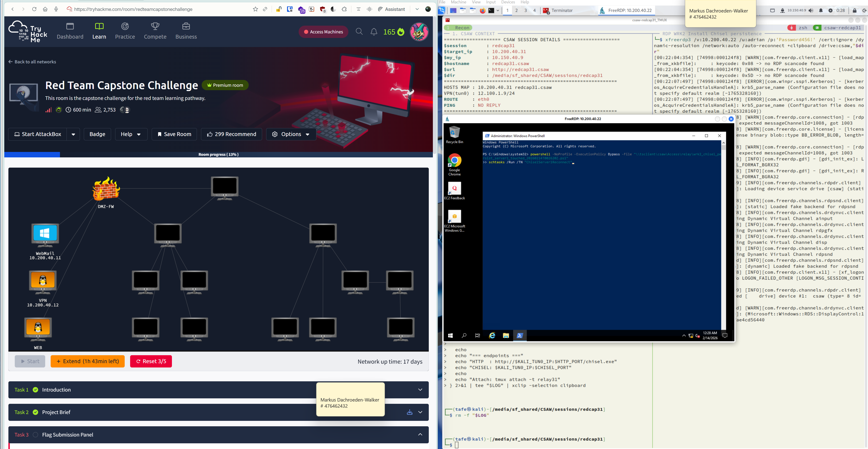Click the Reset 3/5 button
This screenshot has width=868, height=449.
click(x=151, y=361)
